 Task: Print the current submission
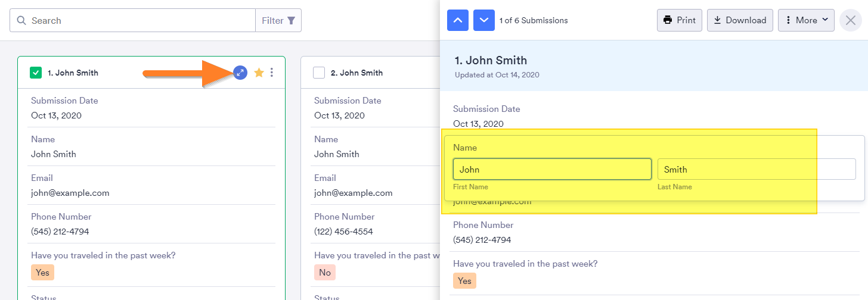click(680, 20)
